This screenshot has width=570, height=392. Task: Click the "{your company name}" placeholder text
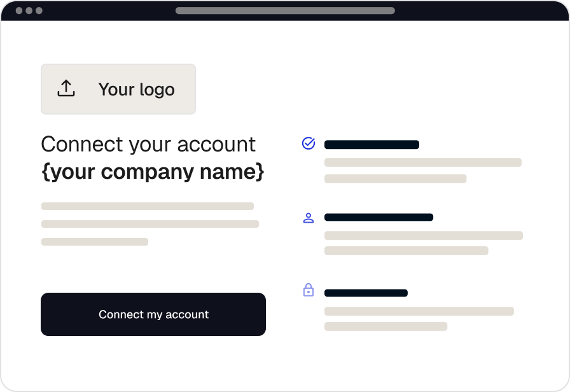(x=153, y=172)
